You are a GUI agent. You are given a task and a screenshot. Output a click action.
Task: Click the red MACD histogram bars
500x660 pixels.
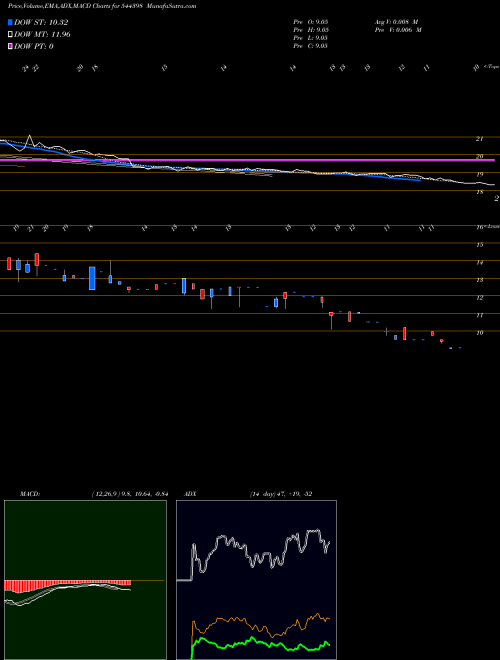[67, 585]
